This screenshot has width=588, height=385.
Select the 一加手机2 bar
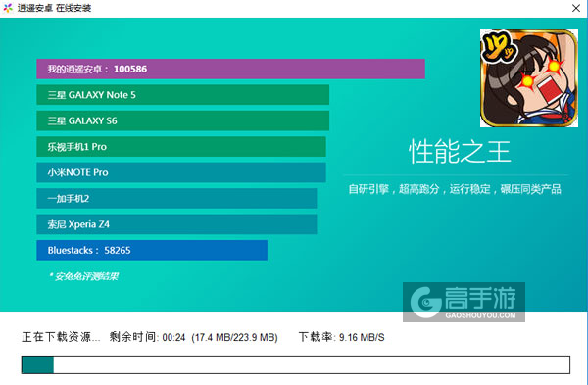tap(176, 198)
